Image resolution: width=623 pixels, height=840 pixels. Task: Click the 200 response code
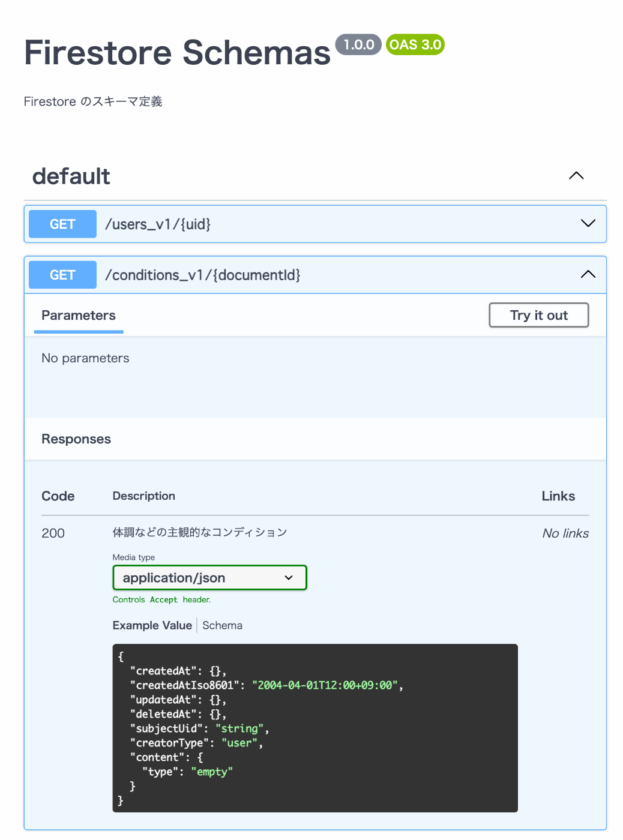pyautogui.click(x=53, y=533)
